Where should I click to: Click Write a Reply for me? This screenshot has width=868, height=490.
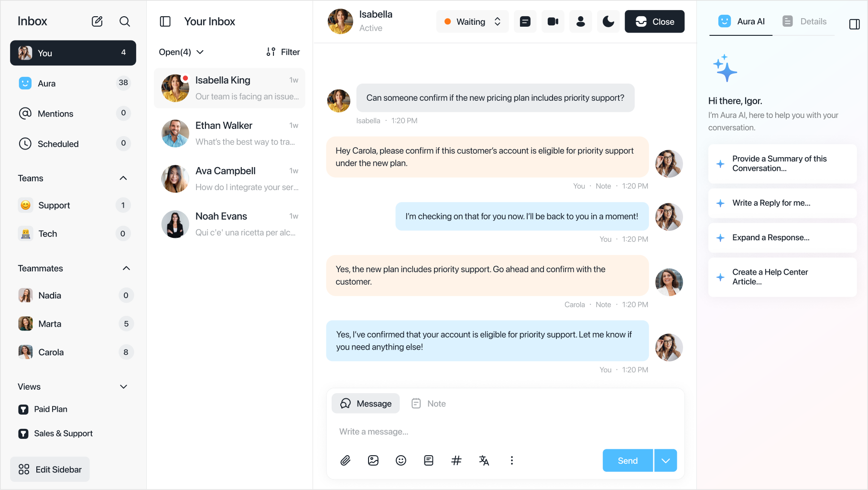click(782, 203)
